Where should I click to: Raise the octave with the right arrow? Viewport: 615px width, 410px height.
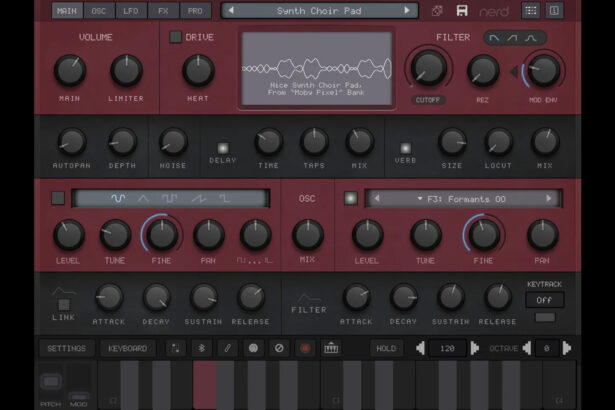coord(567,348)
